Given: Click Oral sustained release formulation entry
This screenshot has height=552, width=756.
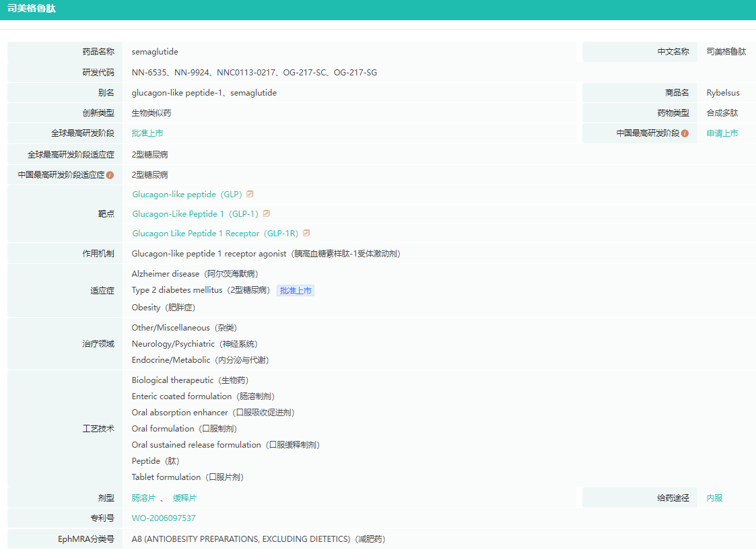Looking at the screenshot, I should (226, 444).
